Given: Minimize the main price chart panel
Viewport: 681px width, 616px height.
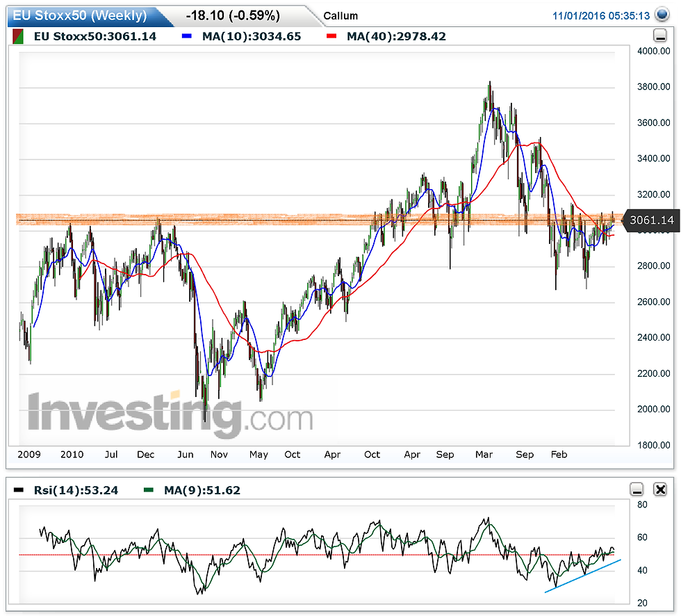Looking at the screenshot, I should click(659, 35).
